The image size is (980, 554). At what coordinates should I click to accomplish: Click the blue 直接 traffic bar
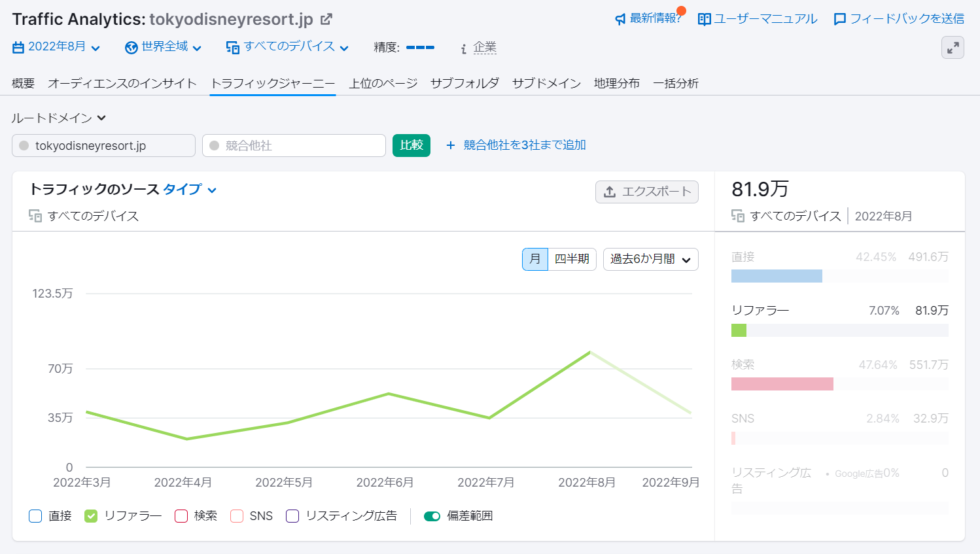777,276
